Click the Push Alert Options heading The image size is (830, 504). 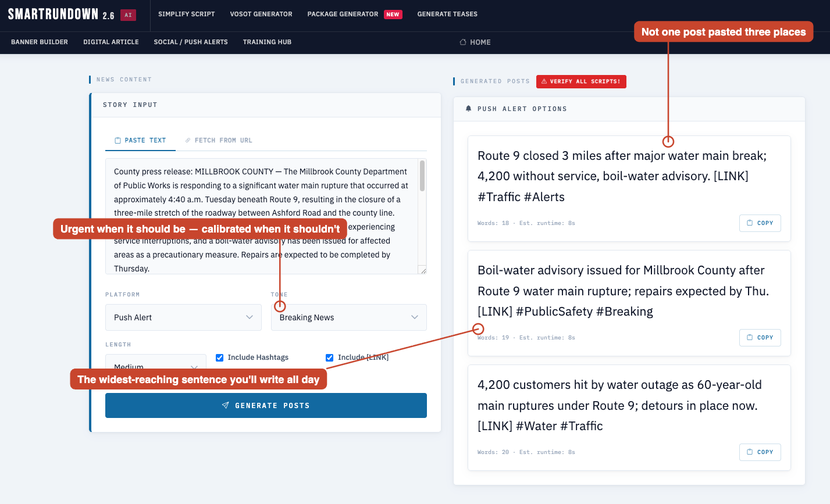[522, 109]
